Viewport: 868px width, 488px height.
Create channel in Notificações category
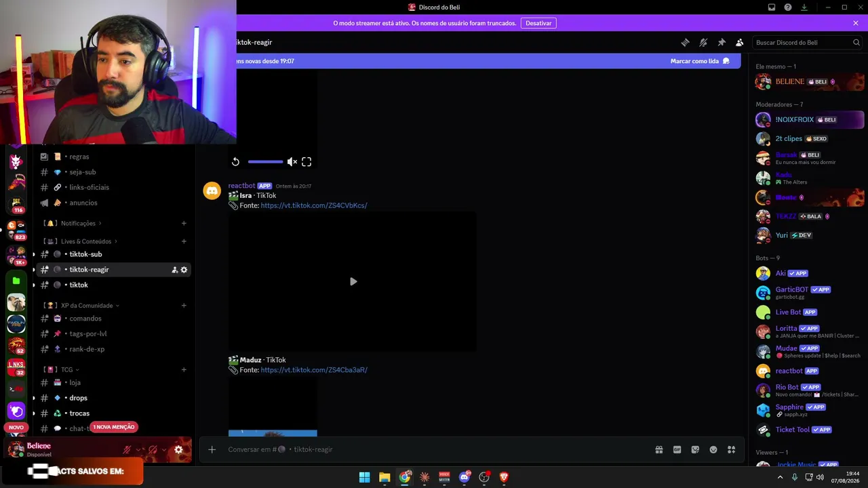point(184,223)
